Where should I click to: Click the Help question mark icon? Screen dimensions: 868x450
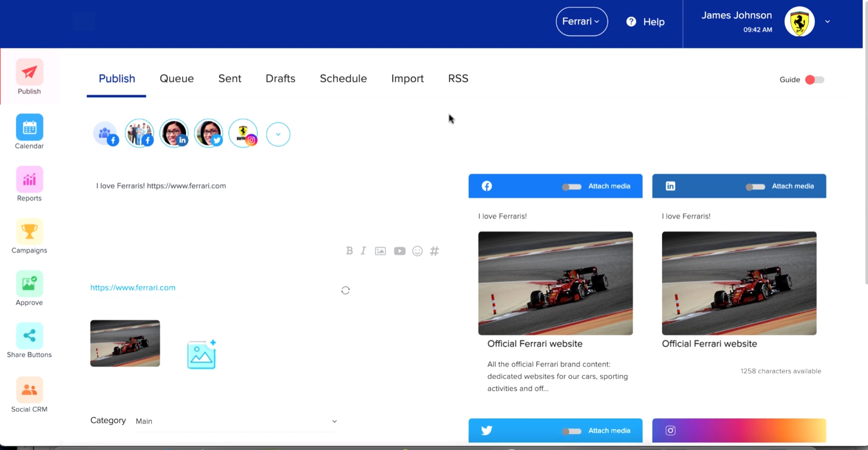coord(631,22)
